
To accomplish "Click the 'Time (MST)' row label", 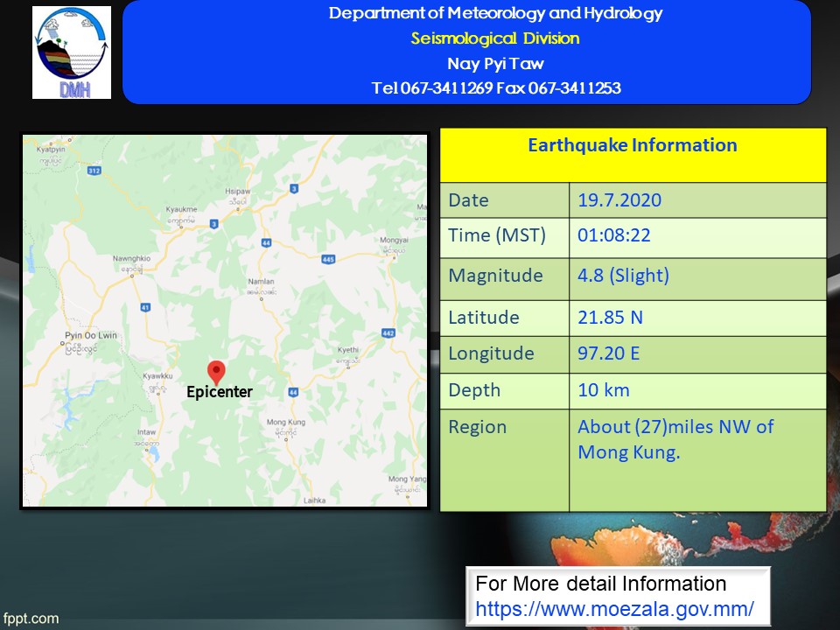I will coord(497,235).
